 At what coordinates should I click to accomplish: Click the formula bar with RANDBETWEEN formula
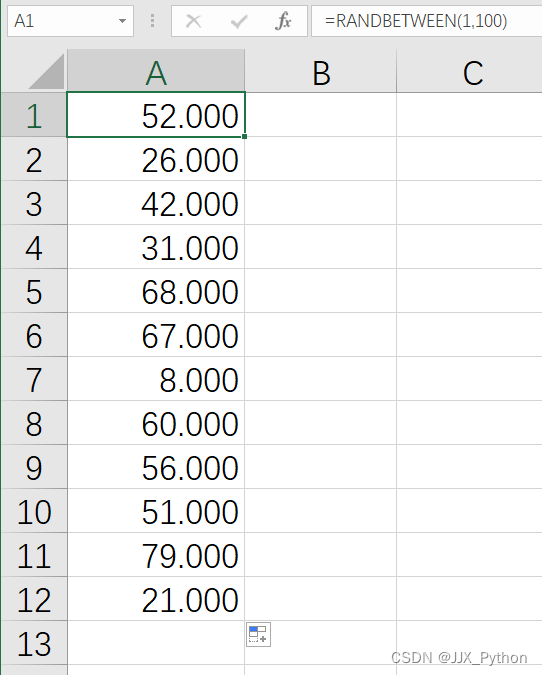[x=426, y=21]
